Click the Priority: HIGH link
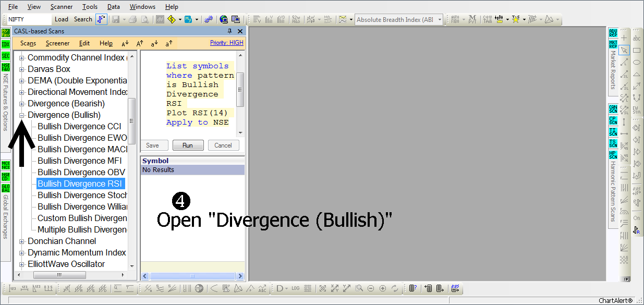Image resolution: width=644 pixels, height=305 pixels. [x=226, y=43]
